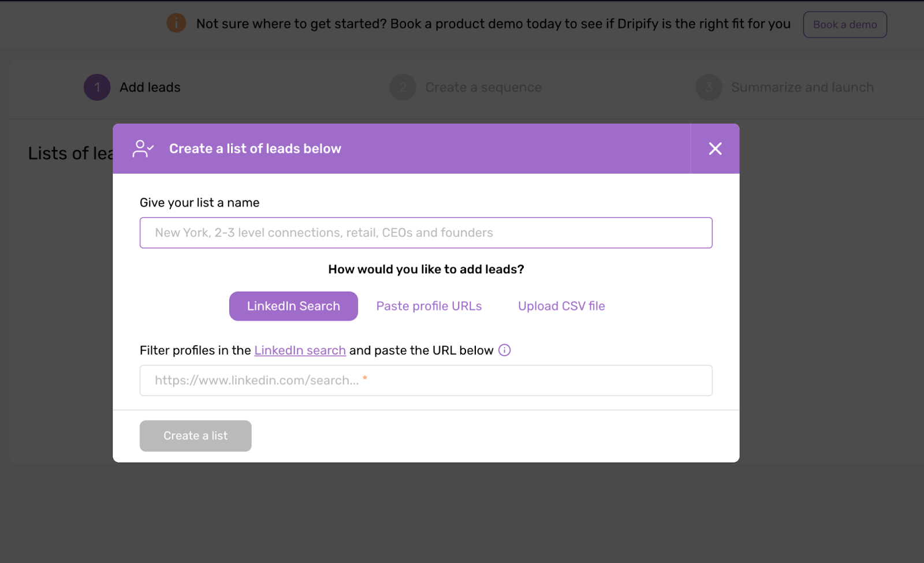Image resolution: width=924 pixels, height=563 pixels.
Task: Switch to Upload CSV file
Action: [561, 306]
